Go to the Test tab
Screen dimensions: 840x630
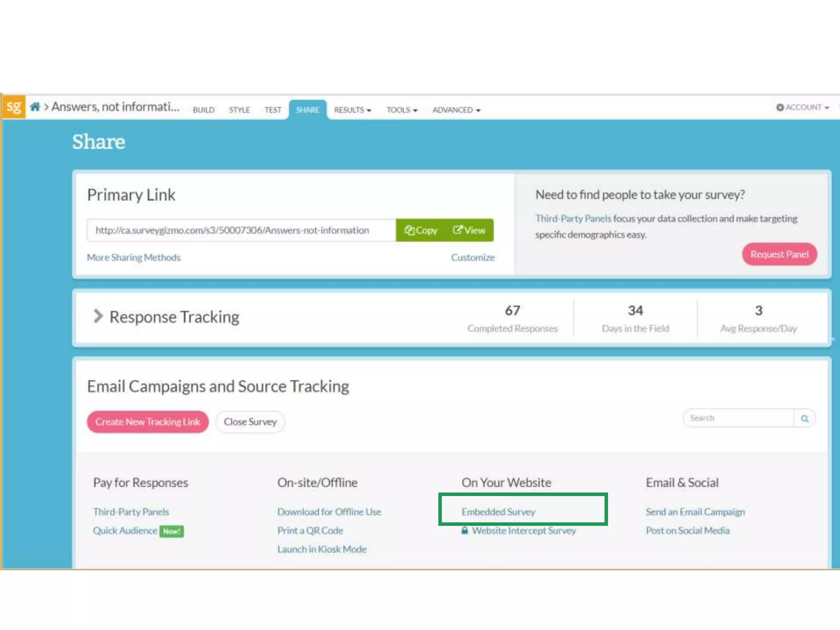[273, 110]
